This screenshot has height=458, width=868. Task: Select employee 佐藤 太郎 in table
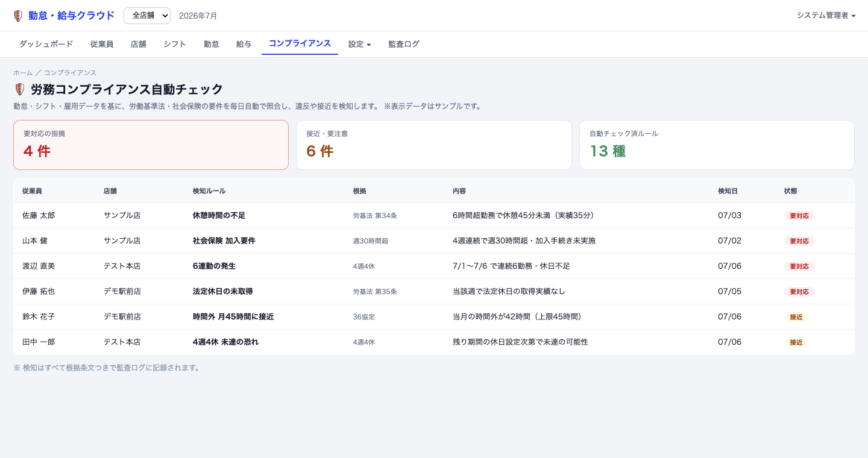tap(39, 215)
